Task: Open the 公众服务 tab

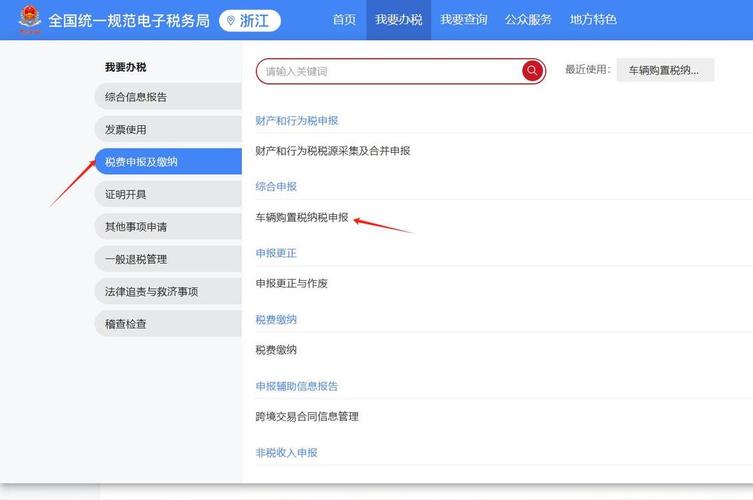Action: [x=528, y=19]
